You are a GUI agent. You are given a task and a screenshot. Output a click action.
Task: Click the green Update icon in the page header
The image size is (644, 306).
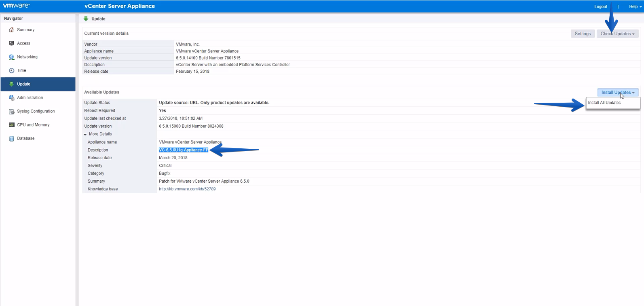86,19
